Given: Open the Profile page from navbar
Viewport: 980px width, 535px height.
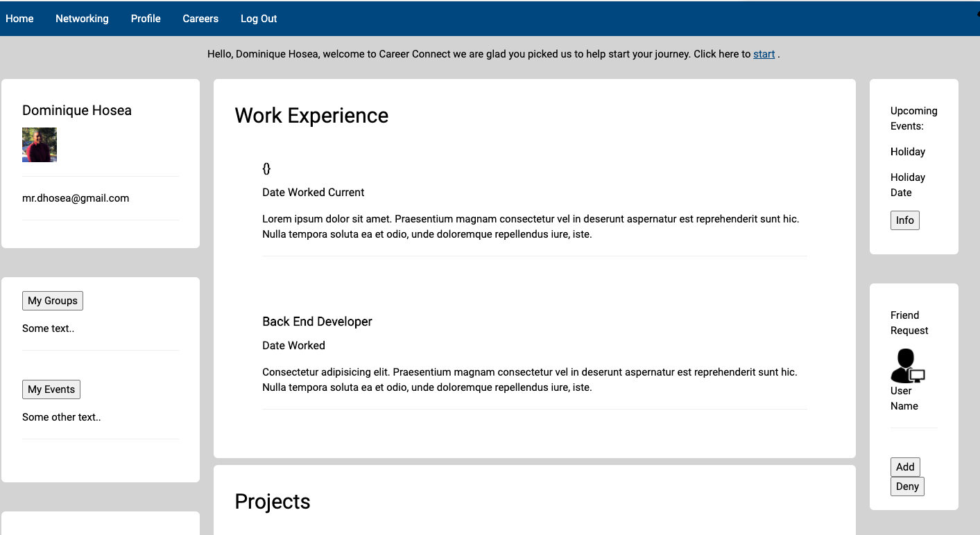Looking at the screenshot, I should 146,19.
